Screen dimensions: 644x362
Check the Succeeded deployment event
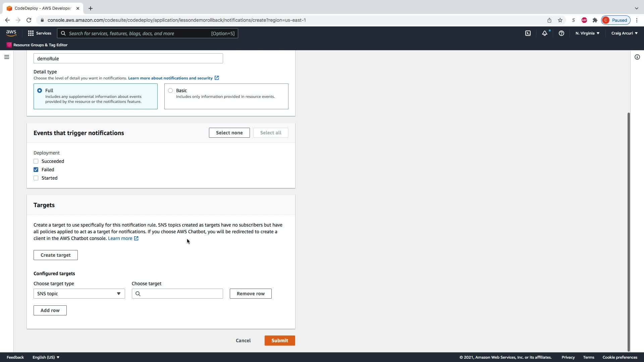click(x=36, y=161)
